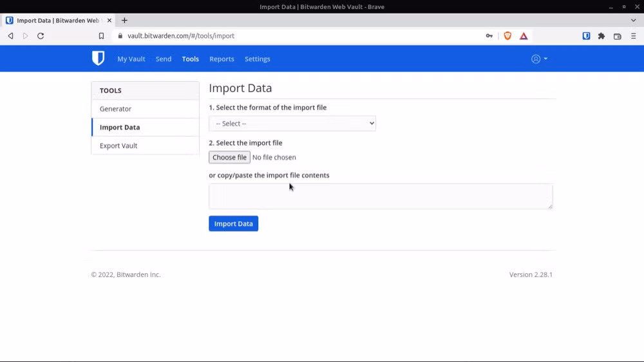This screenshot has width=644, height=362.
Task: Open a new tab with the plus icon
Action: point(124,20)
